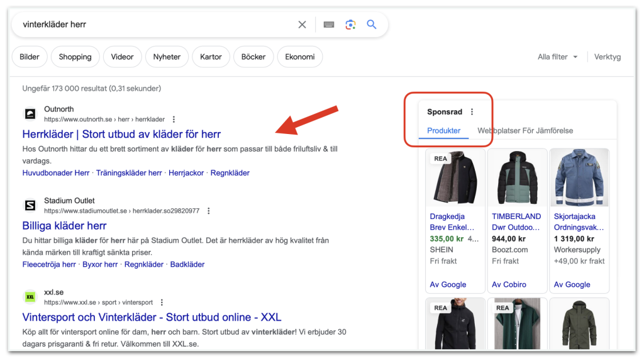644x363 pixels.
Task: Switch to the Webbplatser För Jämförelse tab
Action: click(x=525, y=131)
